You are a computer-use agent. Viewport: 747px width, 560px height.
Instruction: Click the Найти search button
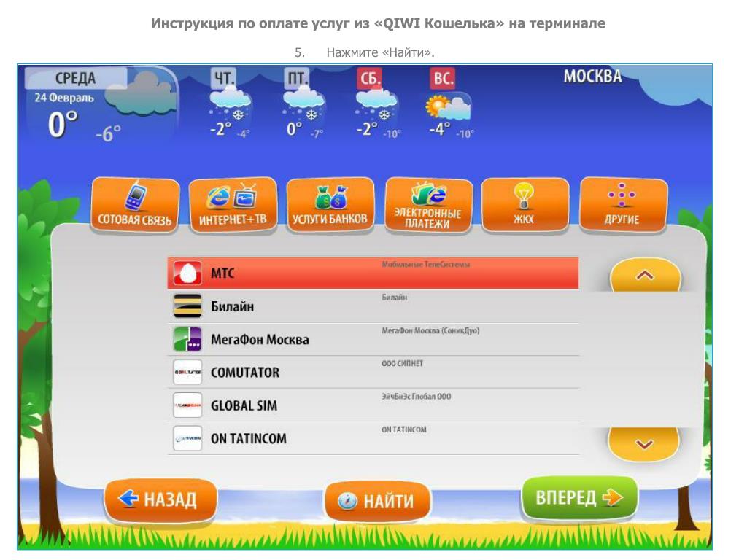(377, 501)
